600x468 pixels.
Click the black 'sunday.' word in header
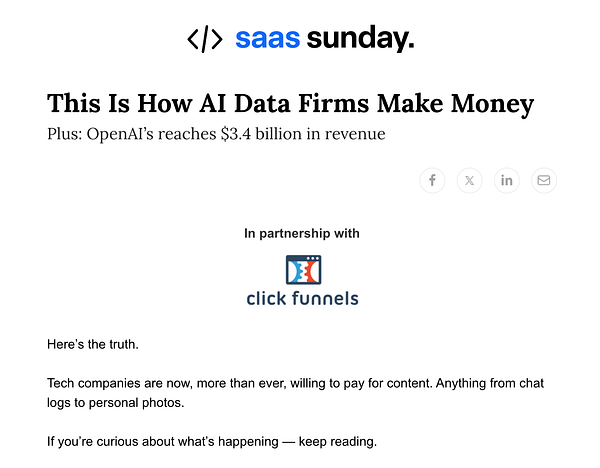point(360,39)
